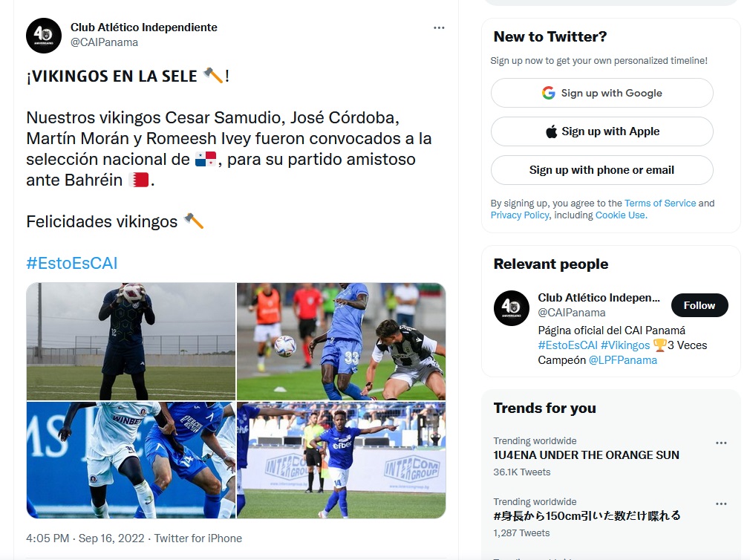Viewport: 750px width, 560px height.
Task: Open more options for 1U4ENA UNDER THE ORANGE SUN trend
Action: (721, 443)
